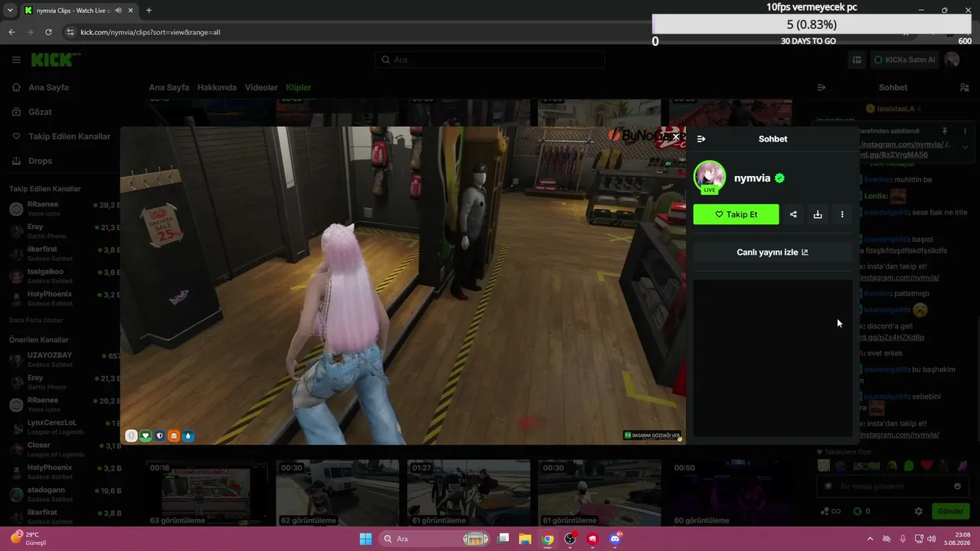Open the emoji picker in chat input
This screenshot has width=980, height=551.
tap(957, 486)
